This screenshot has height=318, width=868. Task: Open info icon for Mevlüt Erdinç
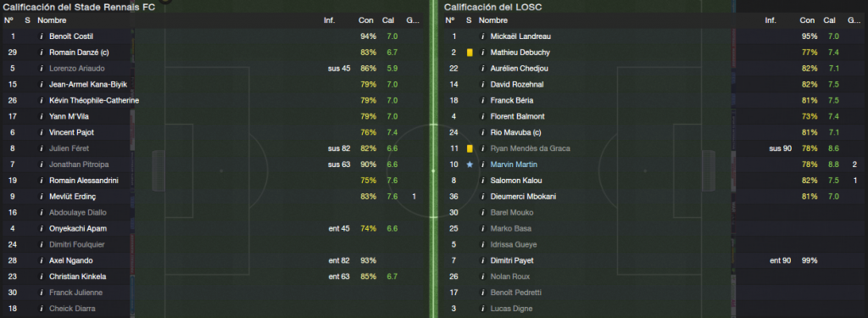tap(41, 197)
